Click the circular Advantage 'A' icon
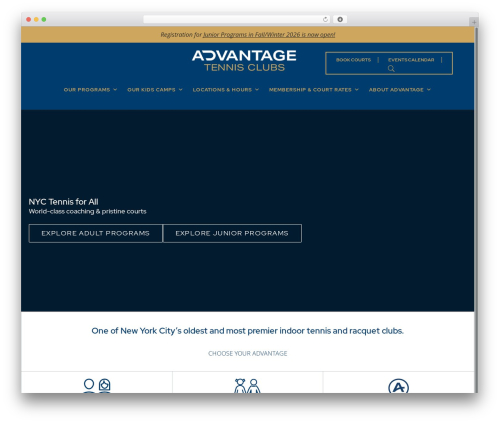The image size is (500, 423). [x=398, y=386]
